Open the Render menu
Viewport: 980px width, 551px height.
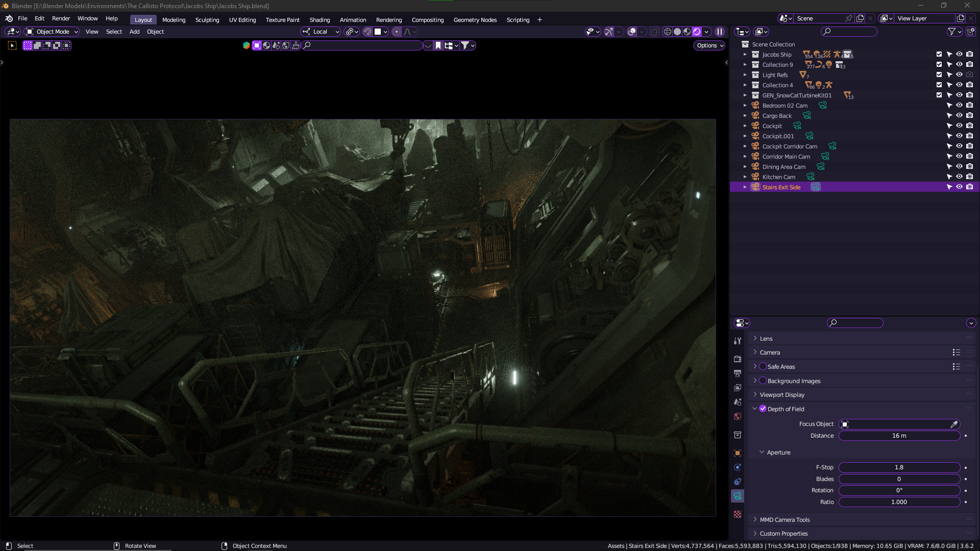[61, 18]
